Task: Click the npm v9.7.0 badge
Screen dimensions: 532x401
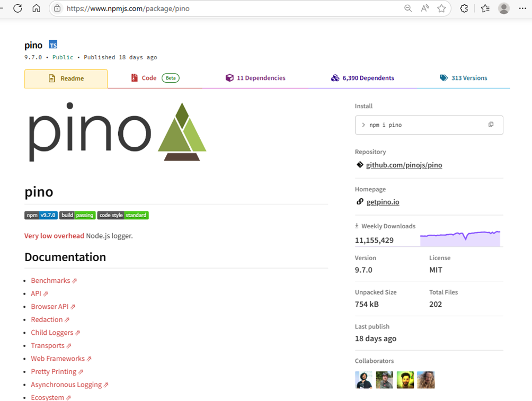Action: (x=41, y=215)
